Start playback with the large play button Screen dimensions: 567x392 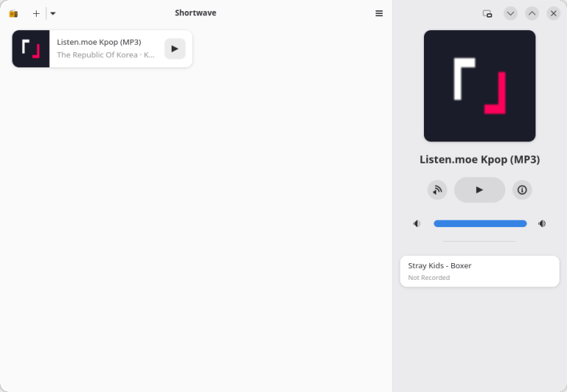click(x=480, y=190)
